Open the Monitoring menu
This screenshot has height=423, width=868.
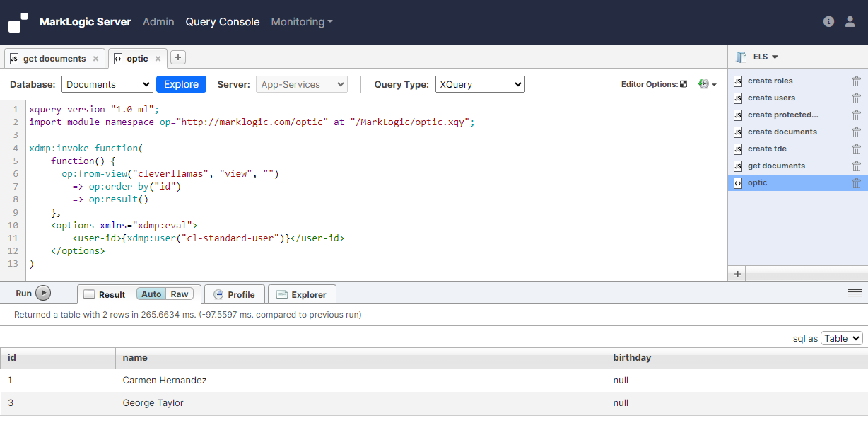coord(302,22)
